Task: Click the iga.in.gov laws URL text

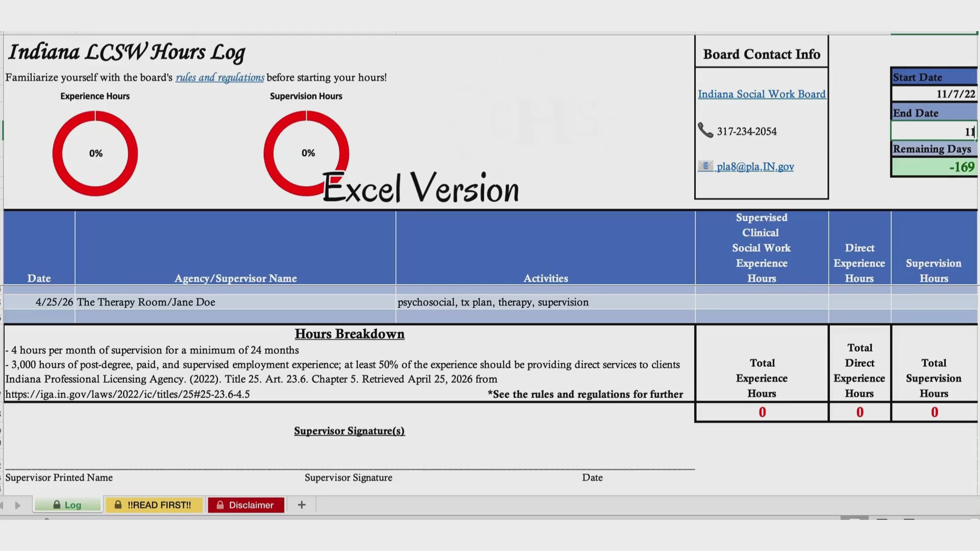Action: tap(128, 394)
